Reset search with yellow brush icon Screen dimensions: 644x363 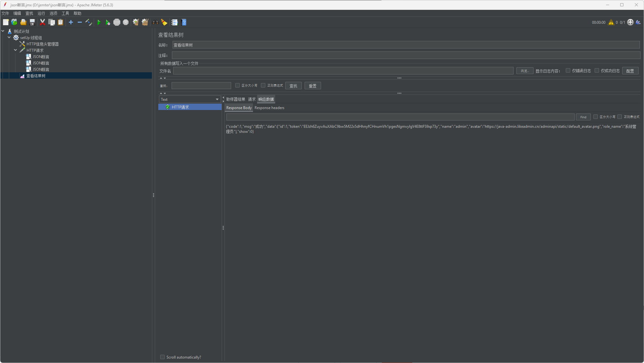[164, 22]
